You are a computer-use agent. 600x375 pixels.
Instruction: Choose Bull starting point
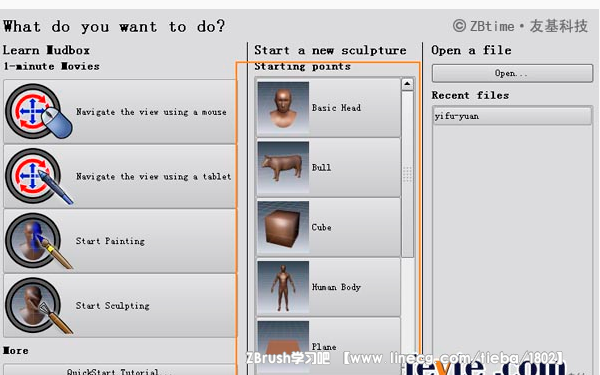328,167
